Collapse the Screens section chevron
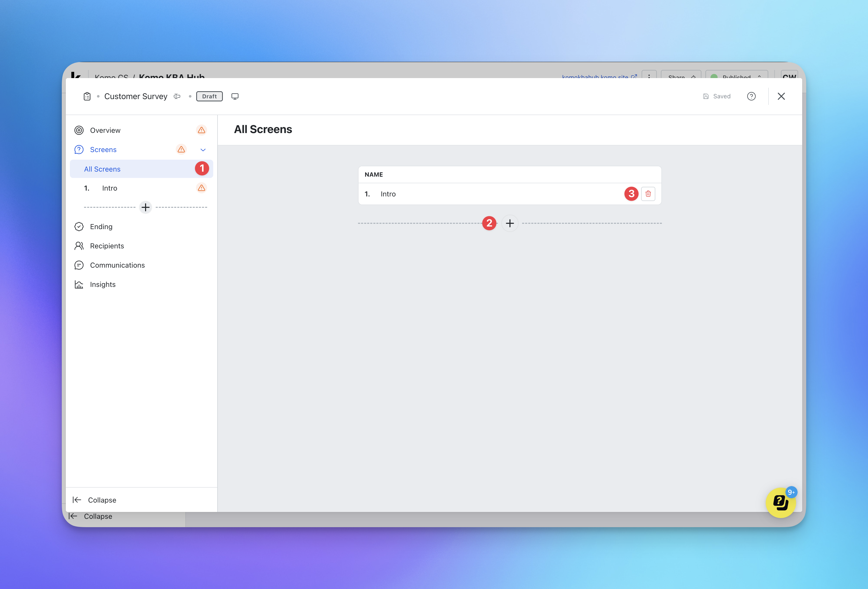Viewport: 868px width, 589px height. tap(203, 150)
